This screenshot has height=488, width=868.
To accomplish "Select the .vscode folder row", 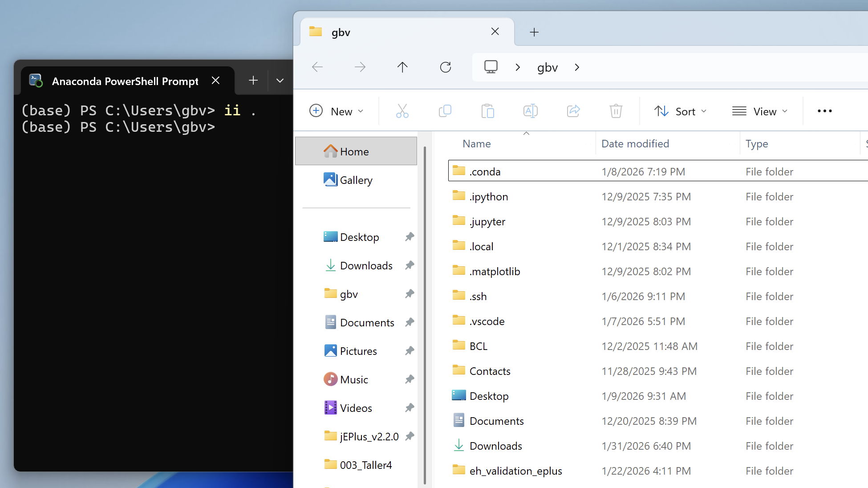I will pyautogui.click(x=487, y=321).
